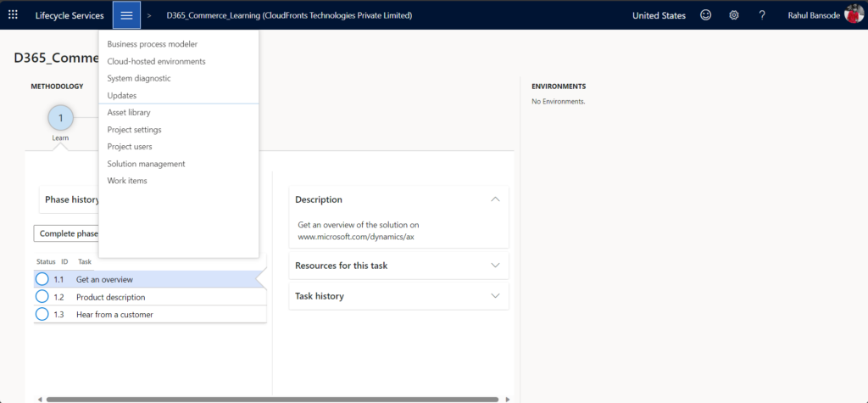
Task: Open Project settings from the menu
Action: pos(135,130)
